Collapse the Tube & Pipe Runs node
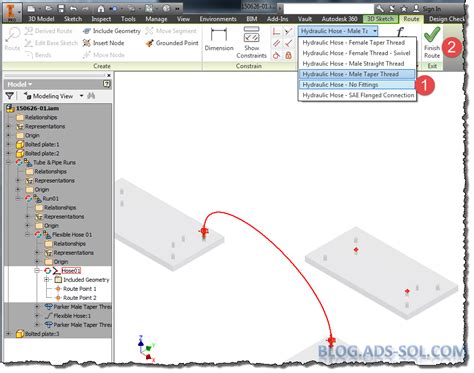Image resolution: width=474 pixels, height=373 pixels. (8, 162)
